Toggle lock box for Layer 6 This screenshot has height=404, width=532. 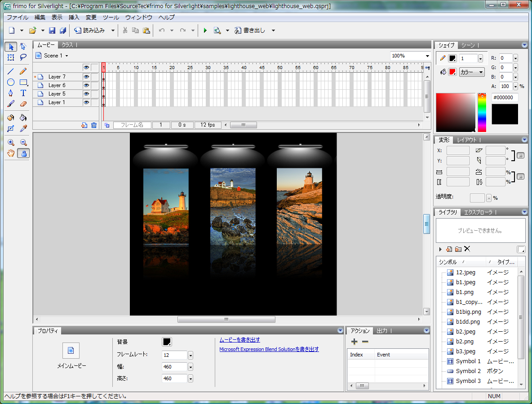click(x=95, y=85)
